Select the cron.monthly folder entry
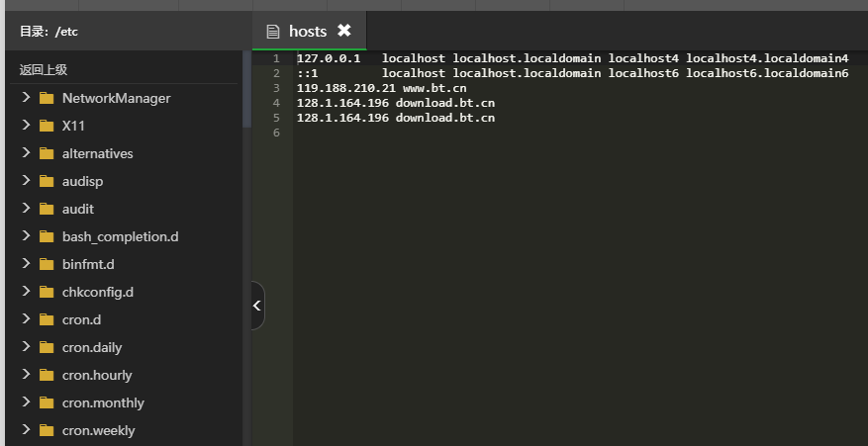This screenshot has width=868, height=446. [x=102, y=402]
